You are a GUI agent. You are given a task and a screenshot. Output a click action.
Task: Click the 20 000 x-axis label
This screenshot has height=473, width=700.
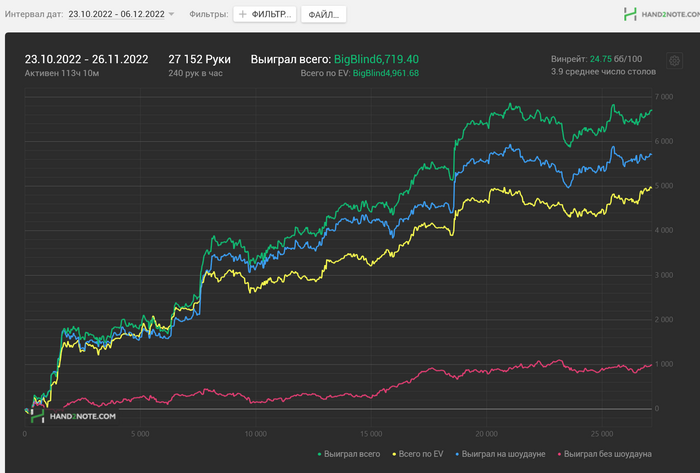point(486,434)
